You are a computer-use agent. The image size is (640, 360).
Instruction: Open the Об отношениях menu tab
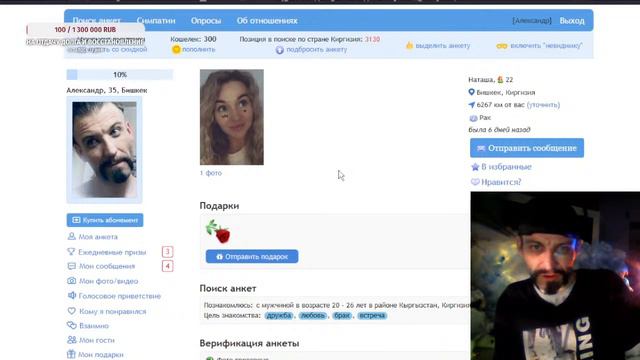click(x=267, y=20)
